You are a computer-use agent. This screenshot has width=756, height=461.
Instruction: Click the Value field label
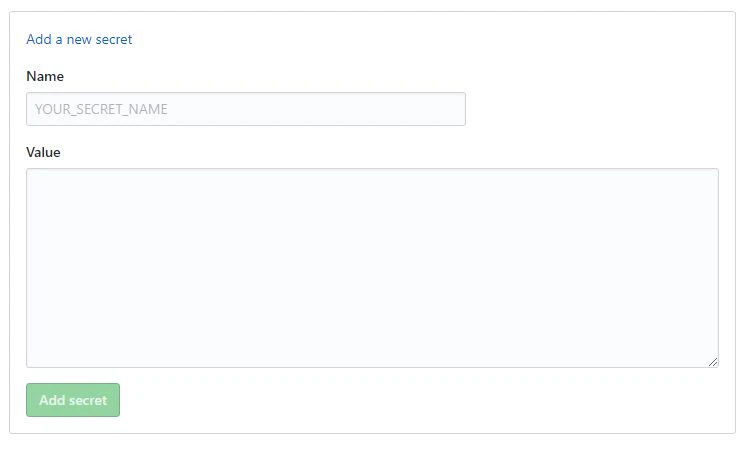43,152
